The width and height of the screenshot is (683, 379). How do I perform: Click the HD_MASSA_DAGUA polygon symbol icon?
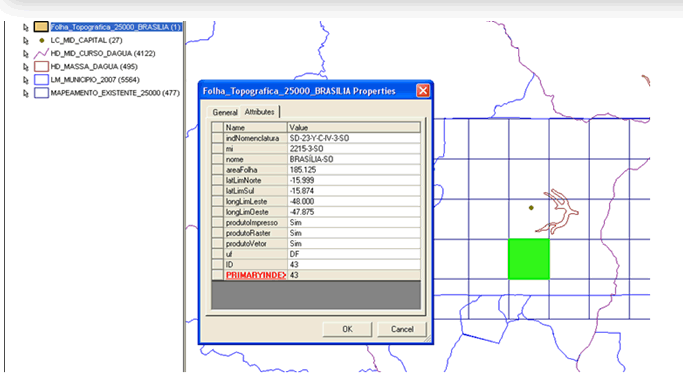click(x=41, y=67)
